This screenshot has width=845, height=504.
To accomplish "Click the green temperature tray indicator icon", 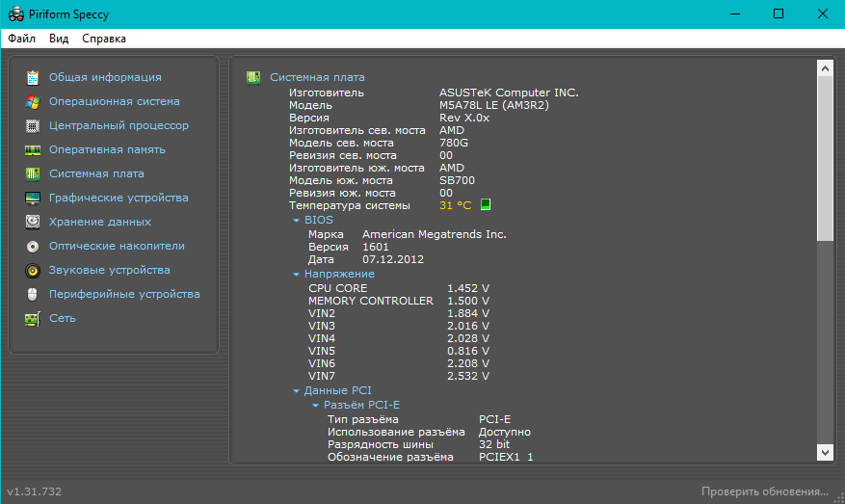I will pyautogui.click(x=486, y=204).
